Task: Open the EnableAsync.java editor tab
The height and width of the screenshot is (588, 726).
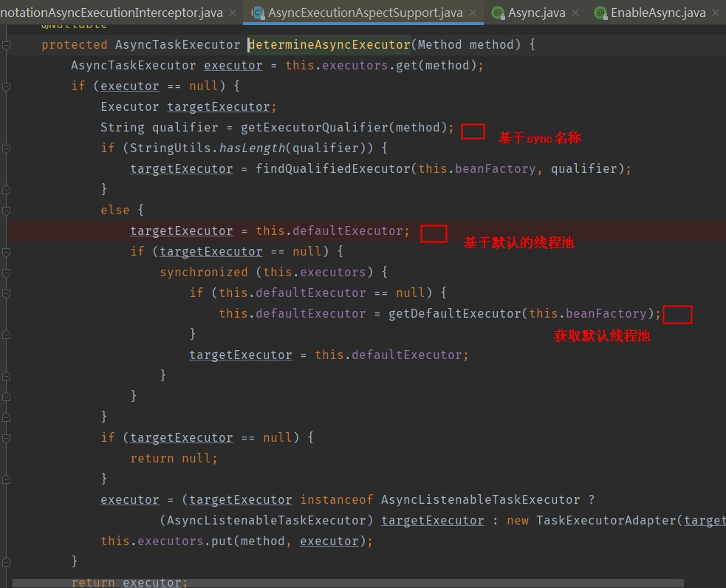Action: coord(657,13)
